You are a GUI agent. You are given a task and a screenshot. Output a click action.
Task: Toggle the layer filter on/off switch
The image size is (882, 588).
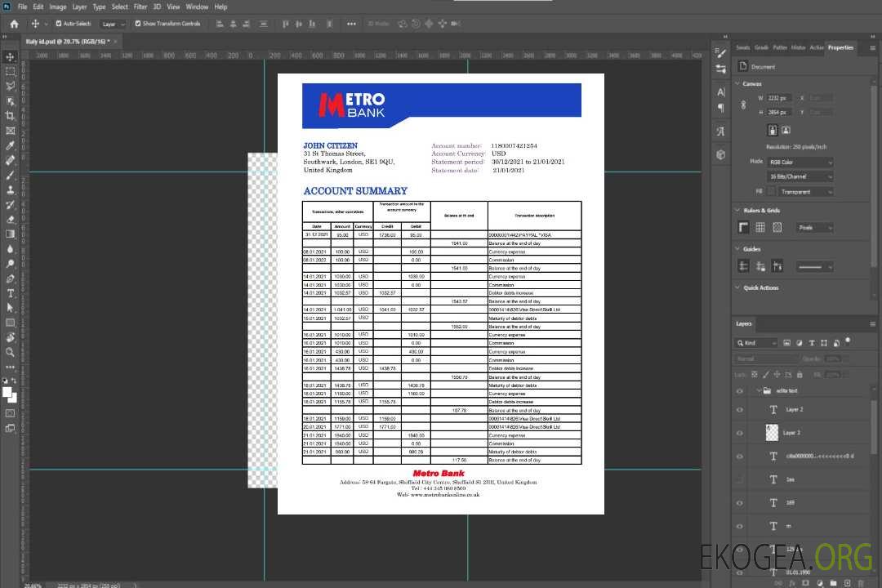coord(848,341)
